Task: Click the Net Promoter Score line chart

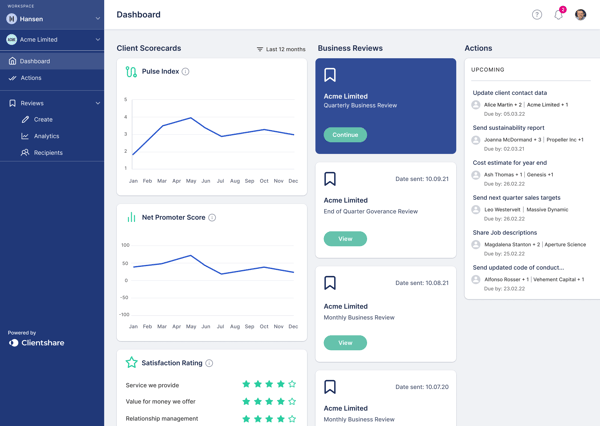Action: [213, 264]
